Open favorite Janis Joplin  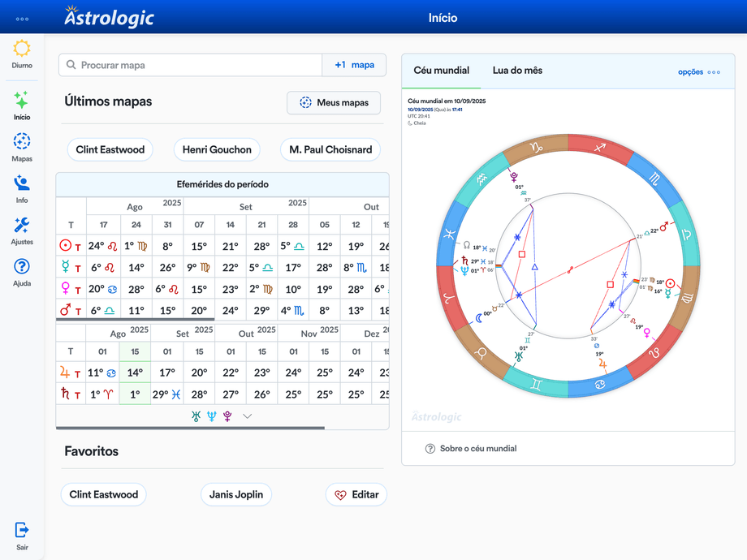pyautogui.click(x=235, y=495)
